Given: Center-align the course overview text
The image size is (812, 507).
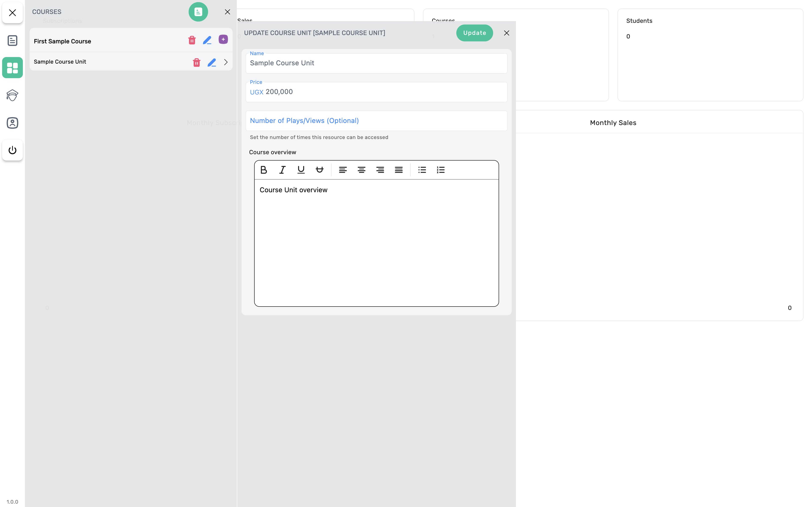Looking at the screenshot, I should [361, 170].
